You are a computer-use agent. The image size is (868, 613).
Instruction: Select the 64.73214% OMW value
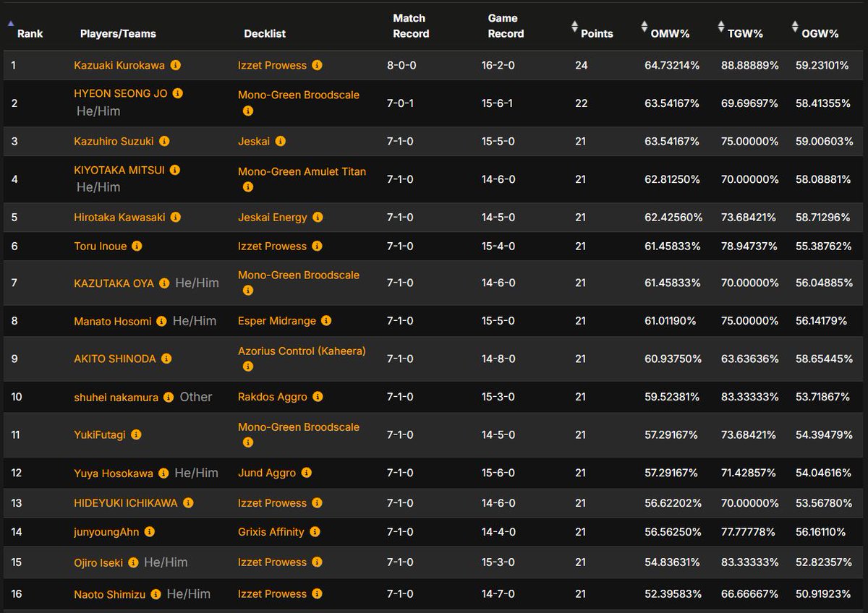tap(672, 65)
